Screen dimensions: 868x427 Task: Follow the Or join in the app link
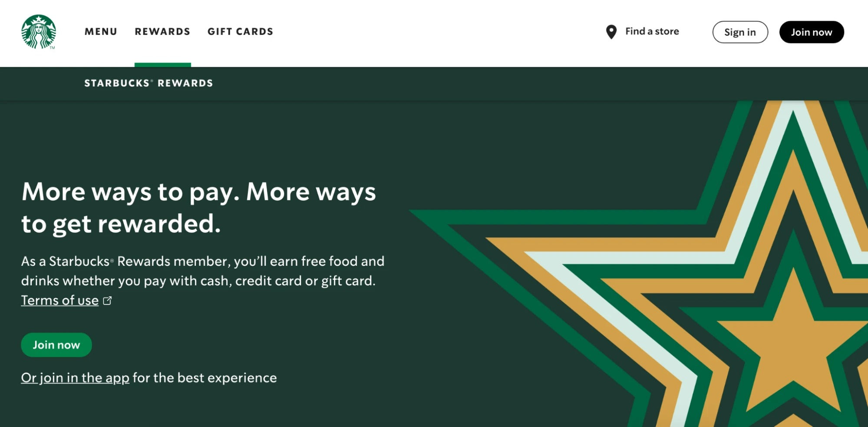[75, 377]
